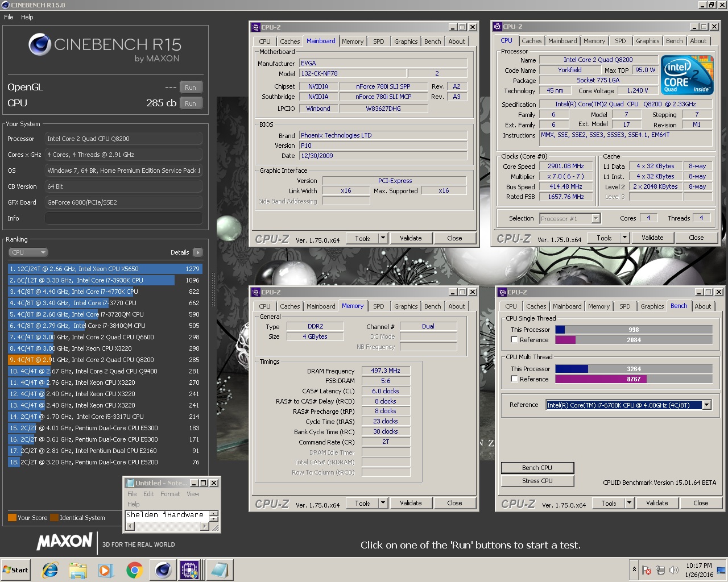Launch Windows Media Player from taskbar

click(106, 570)
